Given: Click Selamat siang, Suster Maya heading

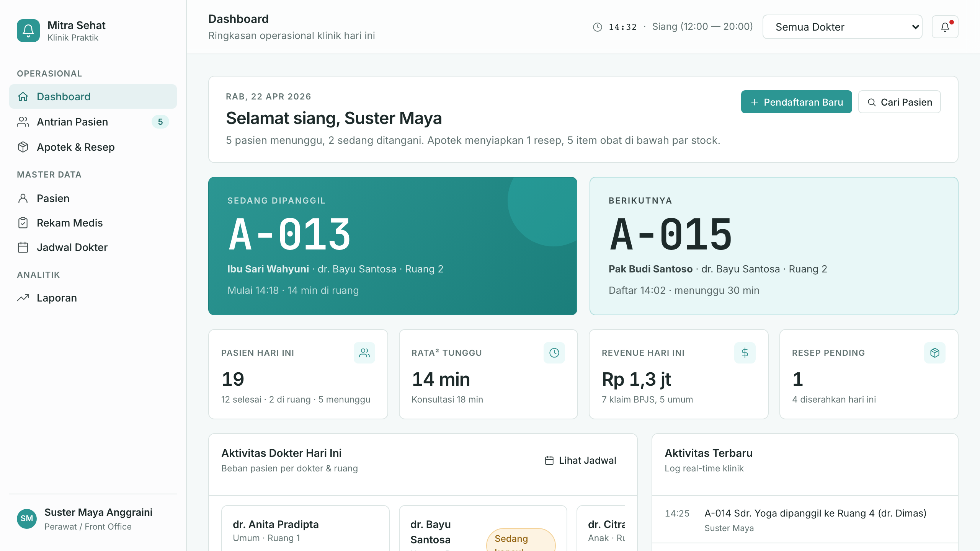Looking at the screenshot, I should click(x=334, y=118).
